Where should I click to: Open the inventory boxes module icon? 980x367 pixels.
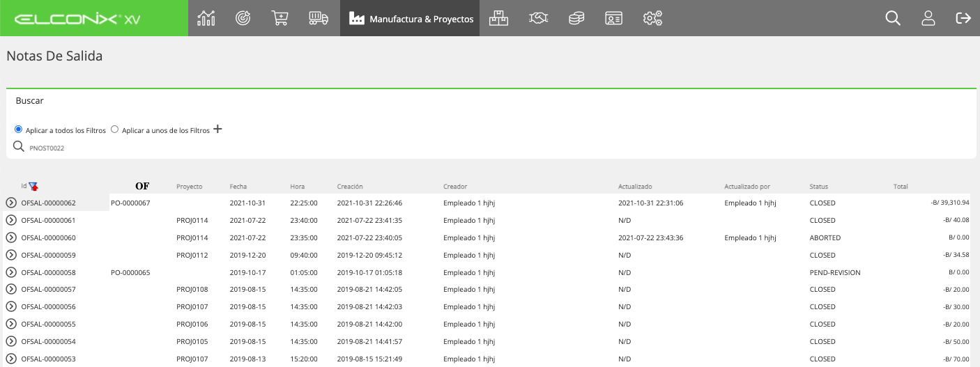point(498,18)
